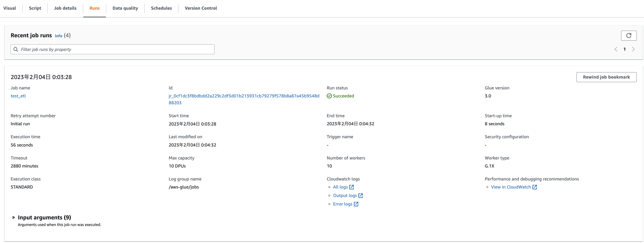Switch to the Visual tab
Screen dimensions: 644x243
(9, 8)
